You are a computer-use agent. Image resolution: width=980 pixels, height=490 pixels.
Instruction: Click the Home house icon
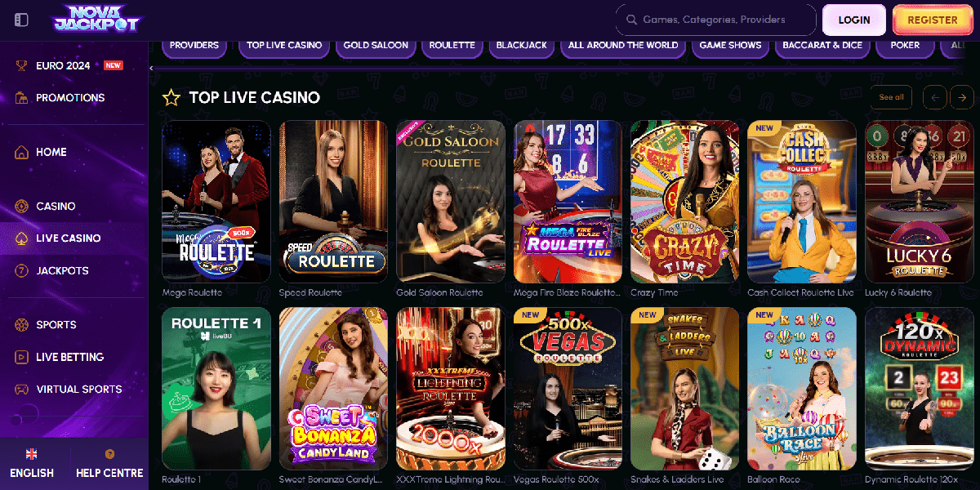point(22,152)
